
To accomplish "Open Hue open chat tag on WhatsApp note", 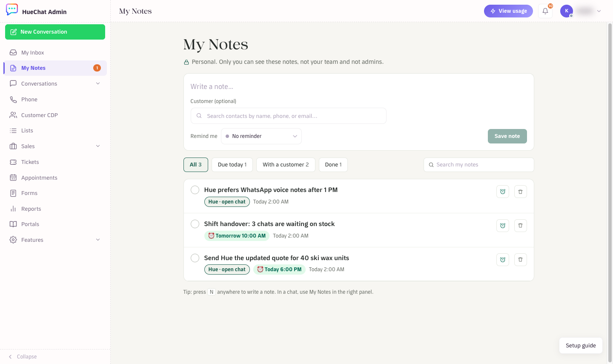I will coord(227,202).
